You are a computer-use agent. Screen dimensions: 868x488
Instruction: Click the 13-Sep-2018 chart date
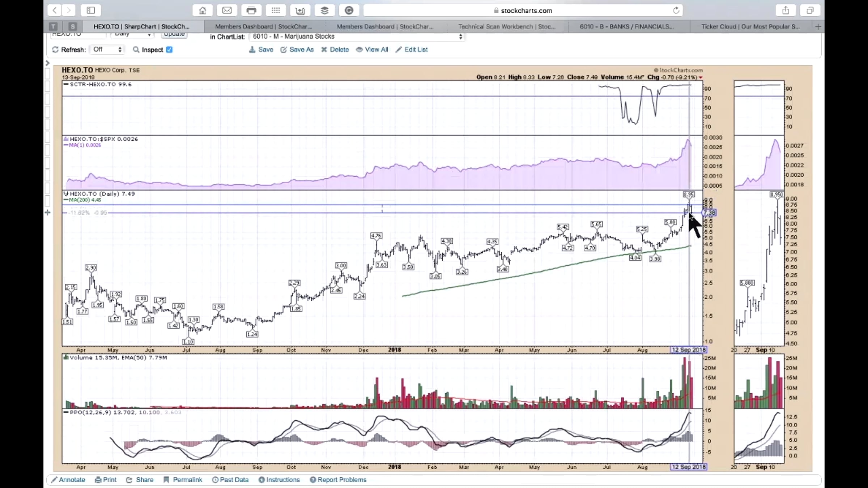(78, 77)
